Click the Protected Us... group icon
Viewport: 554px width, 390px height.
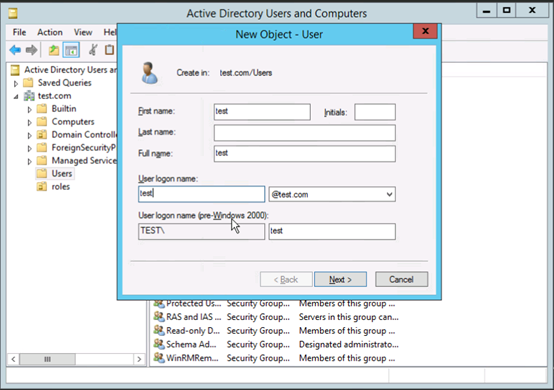pos(159,303)
